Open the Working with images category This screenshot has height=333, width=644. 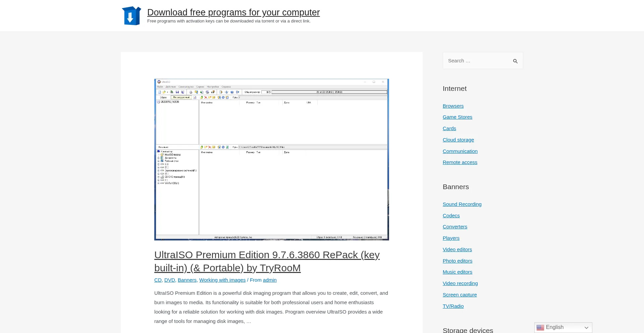tap(222, 280)
